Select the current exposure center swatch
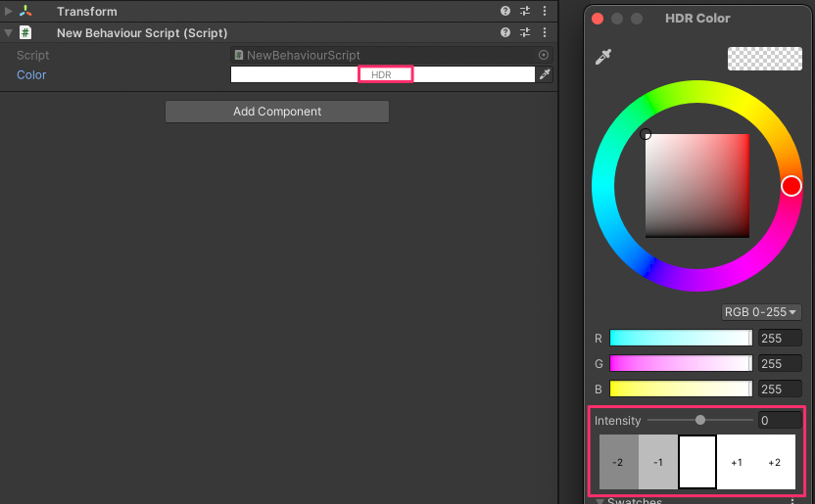Image resolution: width=815 pixels, height=504 pixels. pyautogui.click(x=697, y=462)
